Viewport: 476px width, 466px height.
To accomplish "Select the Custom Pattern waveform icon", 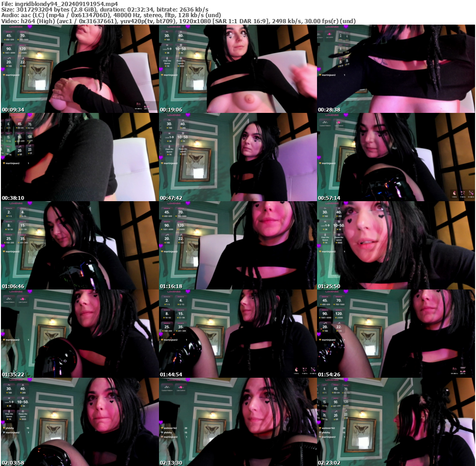I will [x=167, y=387].
